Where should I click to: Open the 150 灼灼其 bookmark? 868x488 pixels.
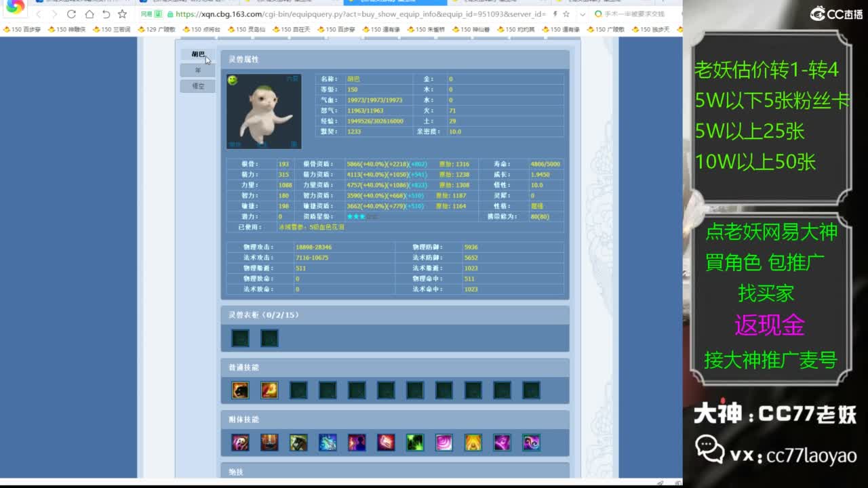tap(515, 29)
